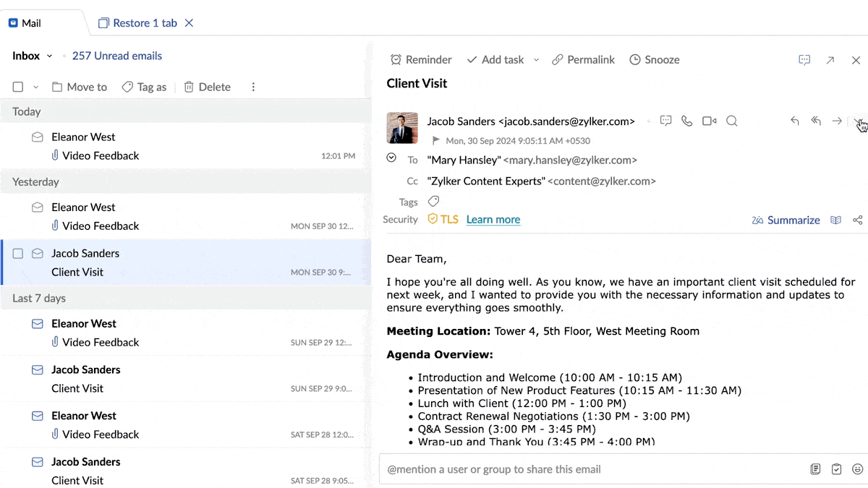Image resolution: width=868 pixels, height=488 pixels.
Task: Collapse the recipient details chevron
Action: (x=391, y=158)
